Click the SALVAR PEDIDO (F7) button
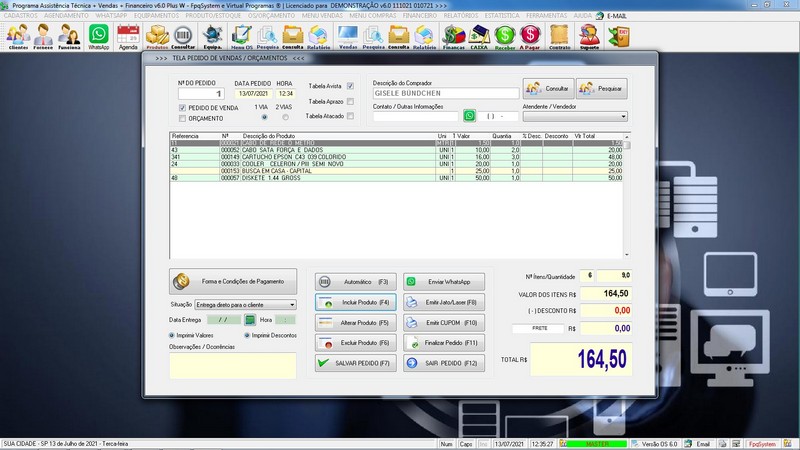This screenshot has height=450, width=800. [356, 363]
